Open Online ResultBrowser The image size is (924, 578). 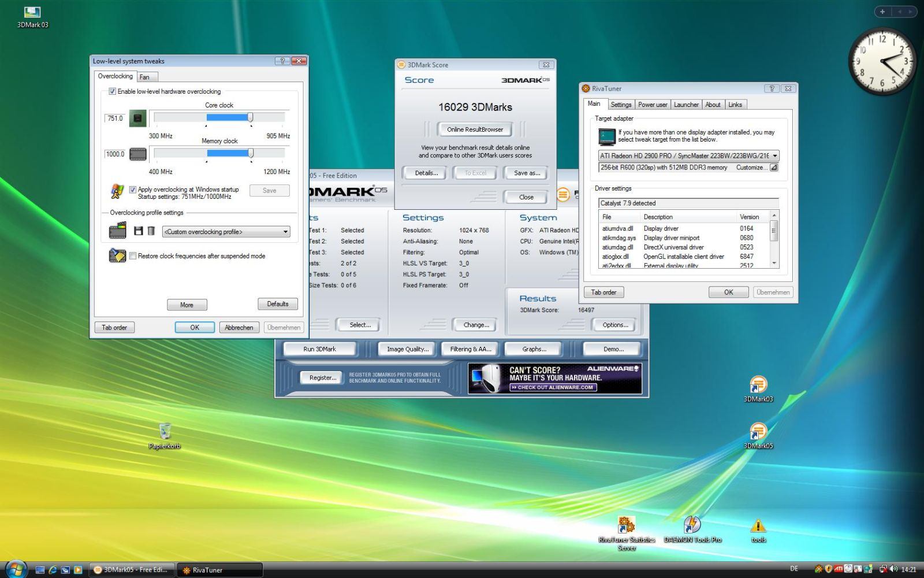pyautogui.click(x=475, y=129)
